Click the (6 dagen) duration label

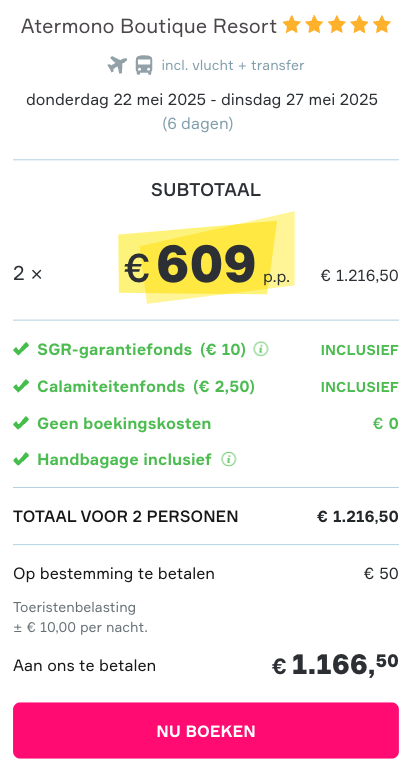198,123
